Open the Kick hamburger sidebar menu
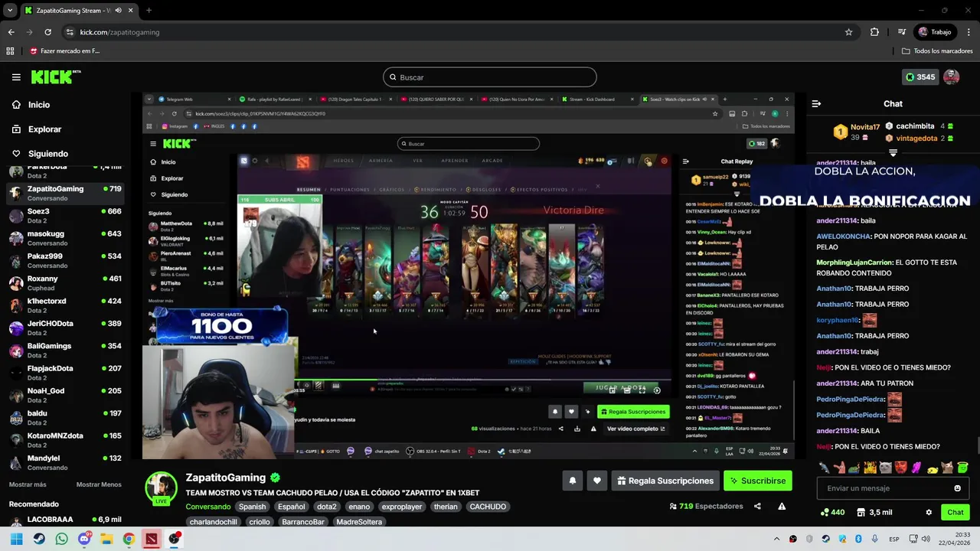 coord(16,77)
